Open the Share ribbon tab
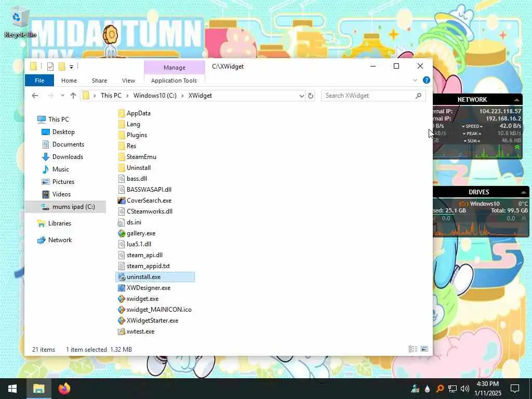 pyautogui.click(x=99, y=81)
